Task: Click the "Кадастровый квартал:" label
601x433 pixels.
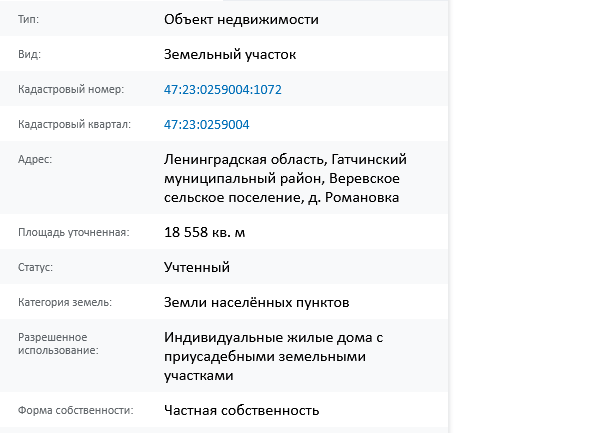Action: click(74, 125)
